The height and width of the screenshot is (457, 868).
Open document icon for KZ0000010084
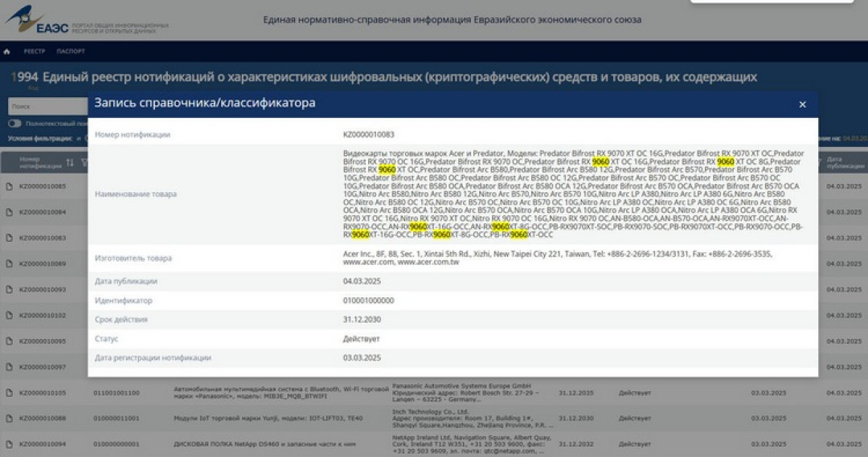(10, 213)
